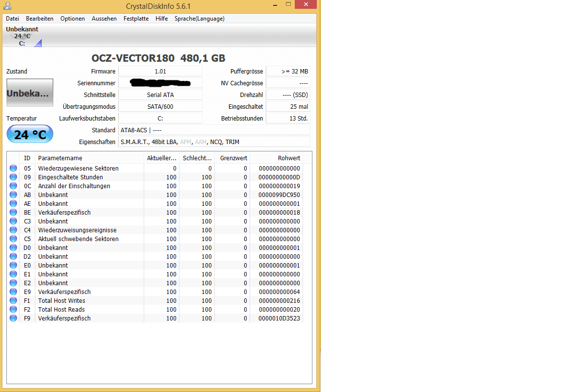Click the status icon of row E2
The image size is (565, 392).
pos(13,283)
